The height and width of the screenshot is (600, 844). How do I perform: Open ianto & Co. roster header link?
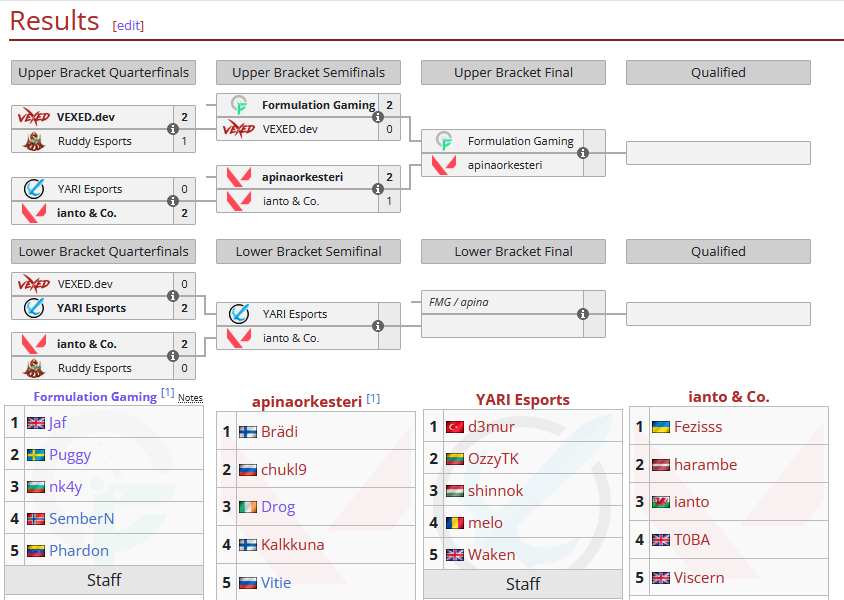pos(729,397)
